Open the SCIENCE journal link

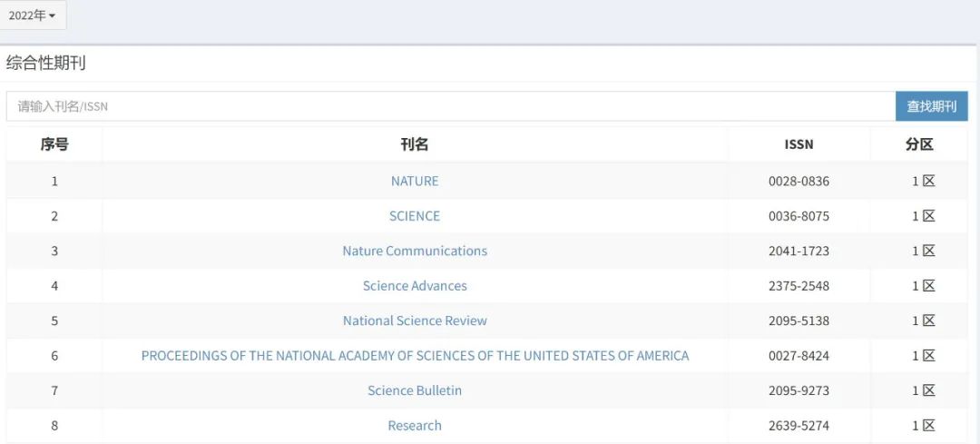pos(415,216)
